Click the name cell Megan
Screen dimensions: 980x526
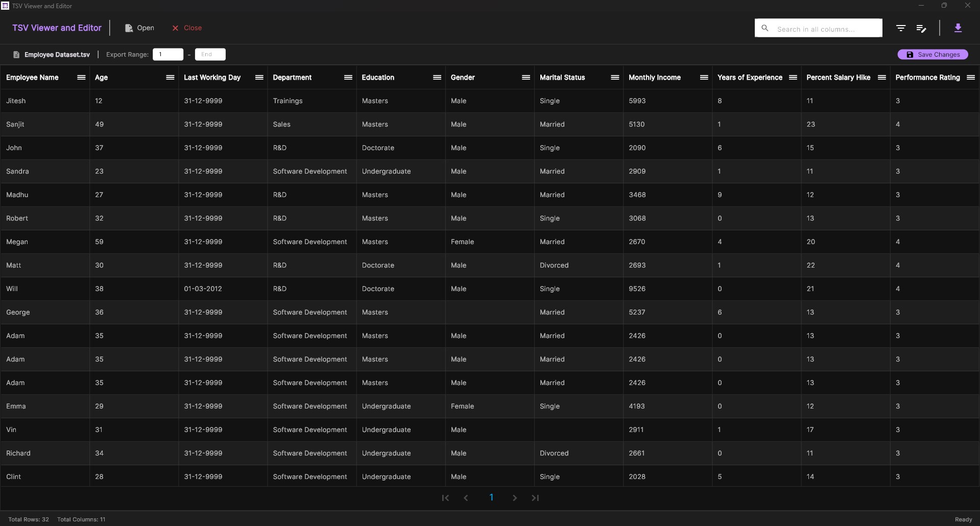tap(45, 242)
